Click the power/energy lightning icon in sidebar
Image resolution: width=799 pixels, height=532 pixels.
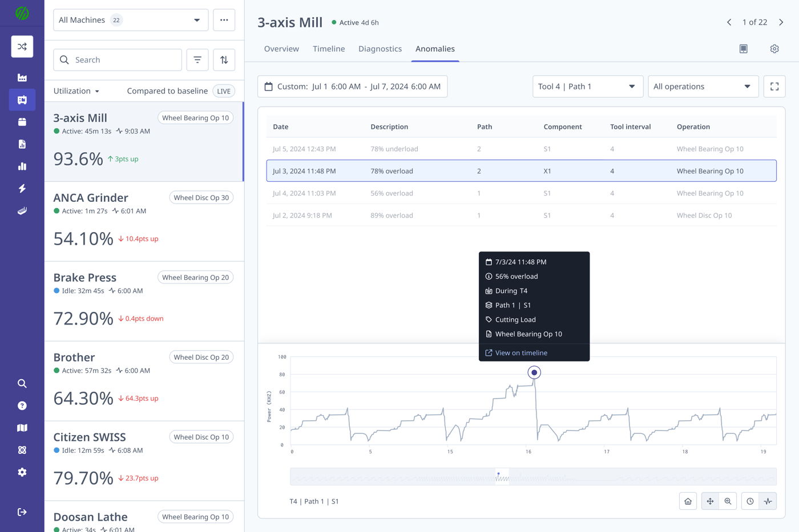point(22,188)
